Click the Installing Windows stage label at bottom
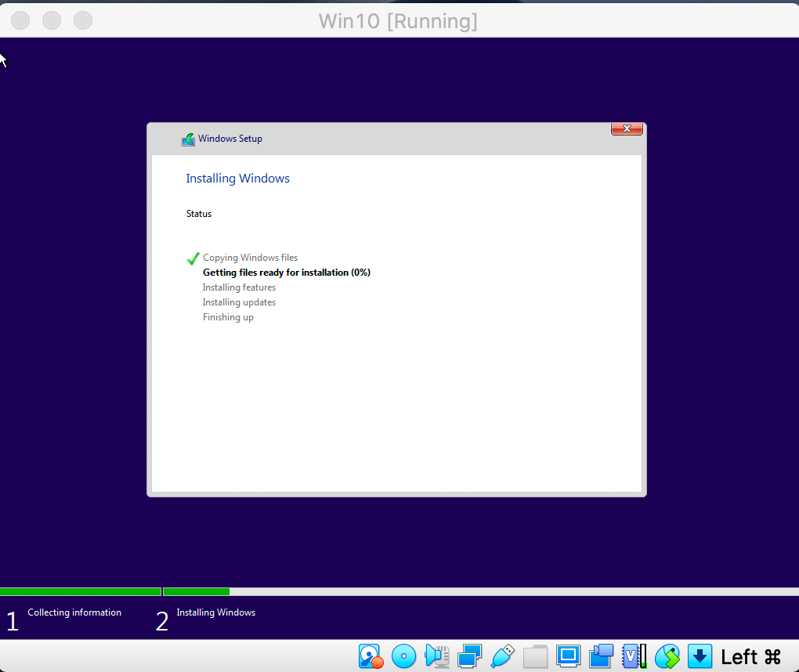The height and width of the screenshot is (672, 799). pos(216,612)
